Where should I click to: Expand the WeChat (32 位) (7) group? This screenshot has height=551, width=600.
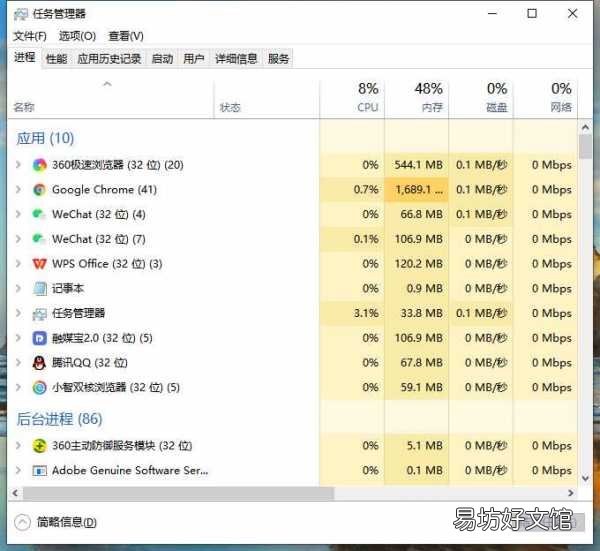tap(18, 239)
